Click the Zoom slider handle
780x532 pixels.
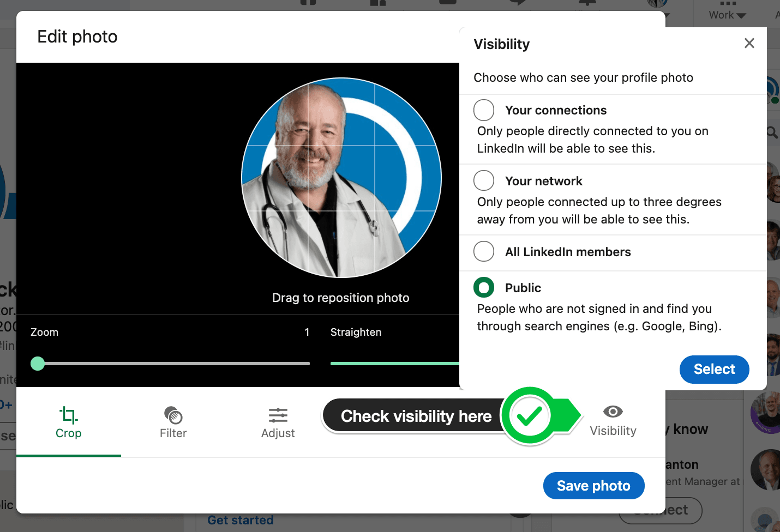coord(38,364)
